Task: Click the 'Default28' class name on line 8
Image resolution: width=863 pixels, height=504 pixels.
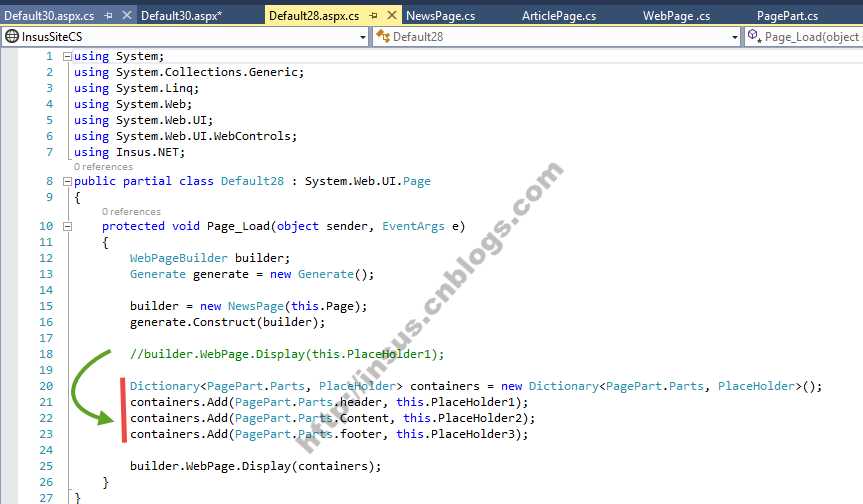Action: coord(252,182)
